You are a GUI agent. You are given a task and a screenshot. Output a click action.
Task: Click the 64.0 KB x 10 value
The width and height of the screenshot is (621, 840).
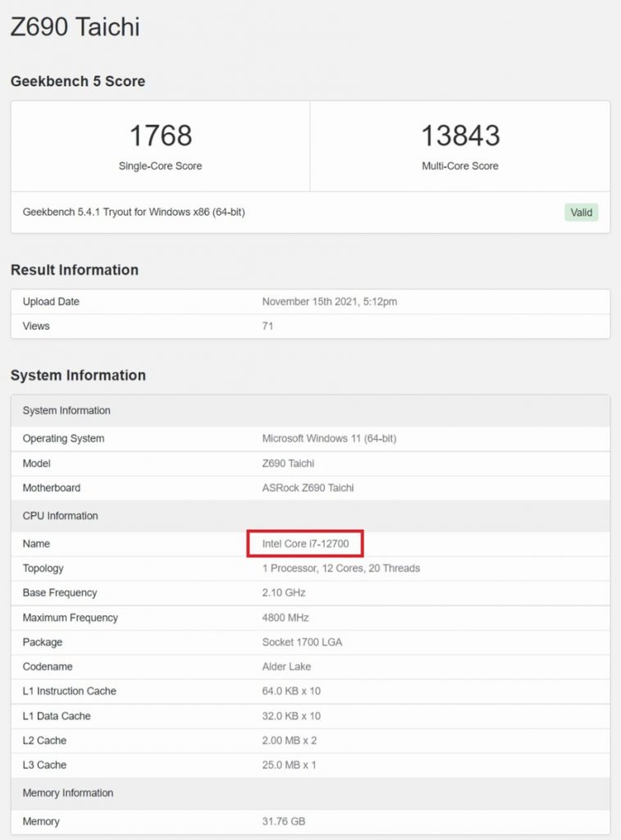291,692
